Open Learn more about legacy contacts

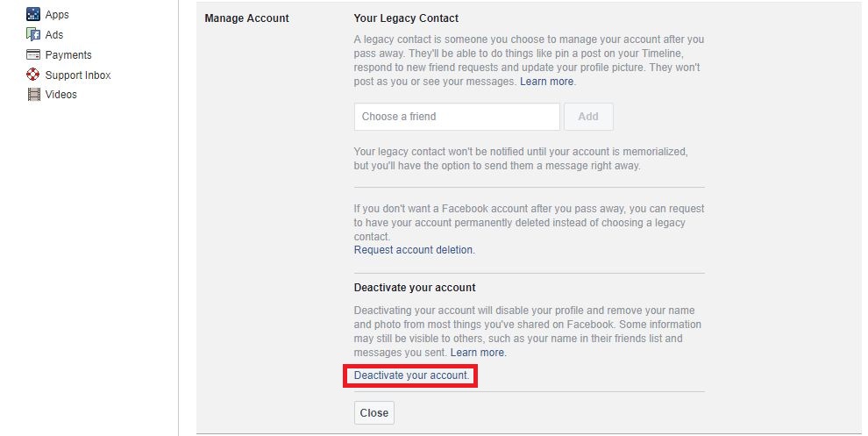(547, 82)
